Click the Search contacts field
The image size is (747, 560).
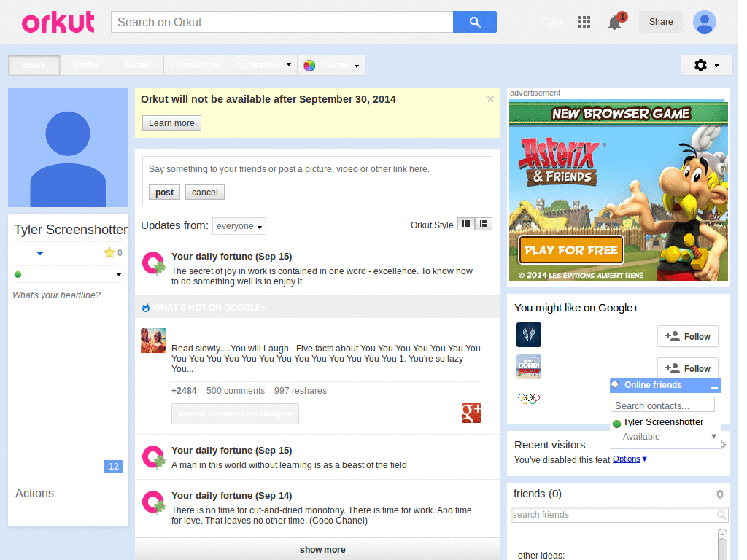(x=662, y=405)
